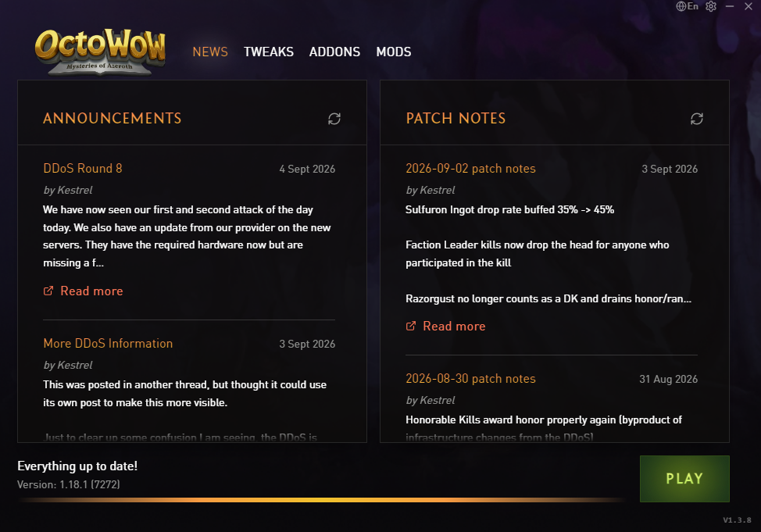Read more of DDoS Round 8 announcement
The width and height of the screenshot is (761, 532).
[91, 291]
